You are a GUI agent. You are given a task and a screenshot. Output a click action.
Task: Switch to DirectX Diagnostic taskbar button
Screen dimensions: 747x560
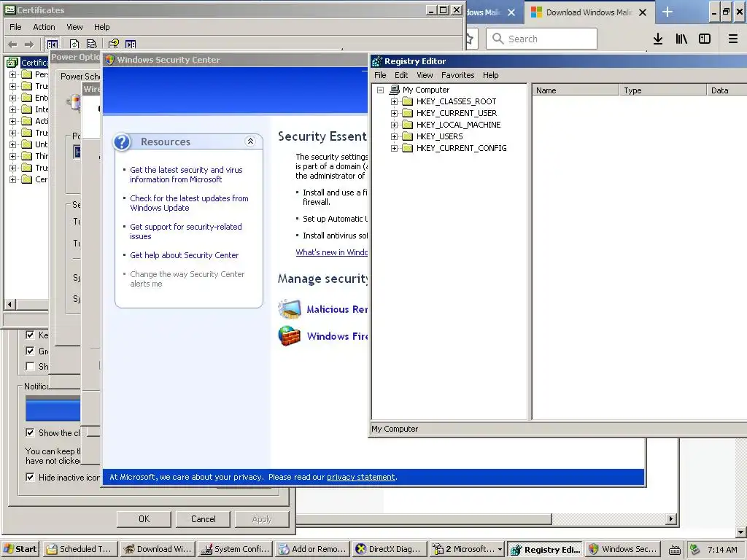tap(390, 549)
